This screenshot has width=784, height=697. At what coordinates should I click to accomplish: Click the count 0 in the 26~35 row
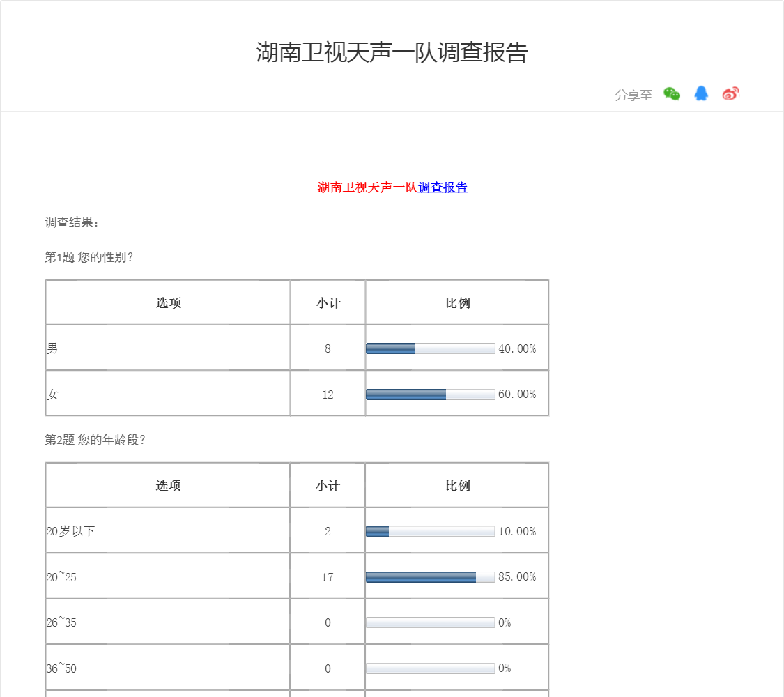[x=328, y=622]
